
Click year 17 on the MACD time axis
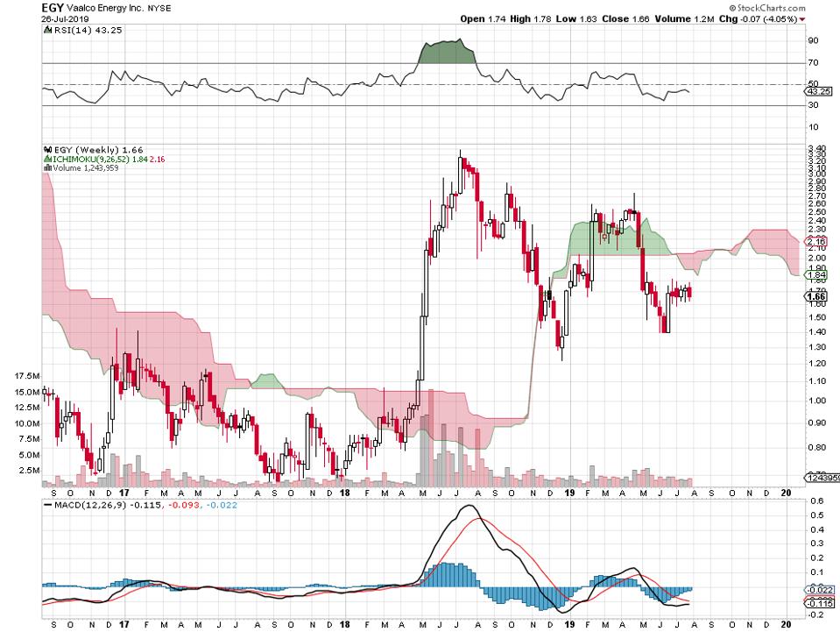pyautogui.click(x=124, y=624)
